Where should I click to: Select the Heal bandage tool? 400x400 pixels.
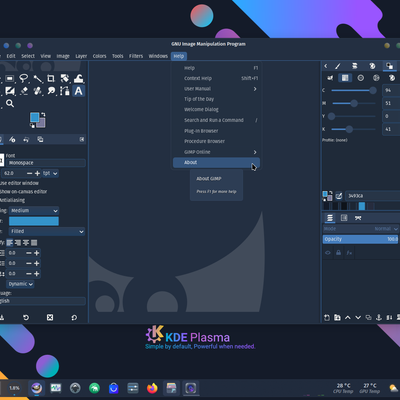(x=37, y=91)
